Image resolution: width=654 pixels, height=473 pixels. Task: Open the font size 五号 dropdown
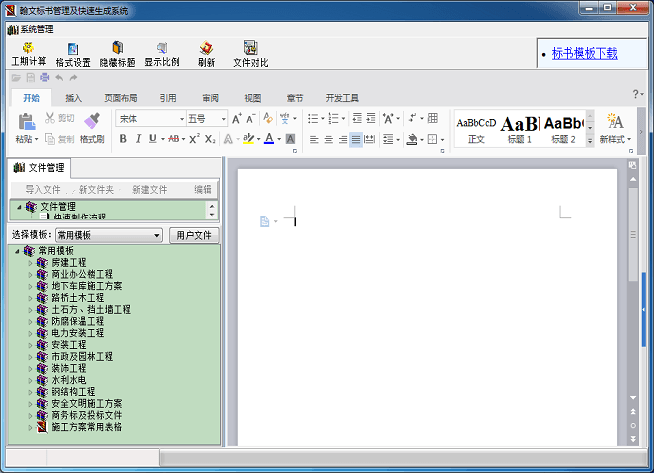click(x=224, y=119)
